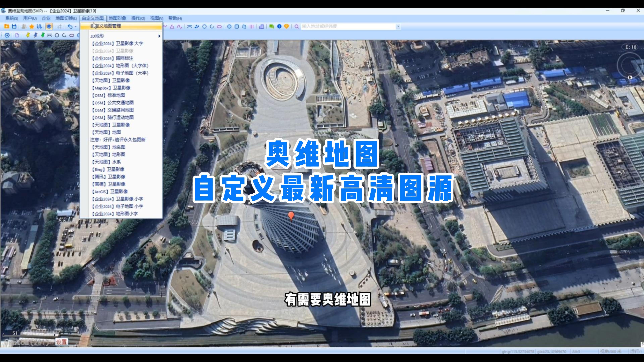The height and width of the screenshot is (362, 644).
Task: Select the green pushpin marker tool
Action: click(x=43, y=35)
